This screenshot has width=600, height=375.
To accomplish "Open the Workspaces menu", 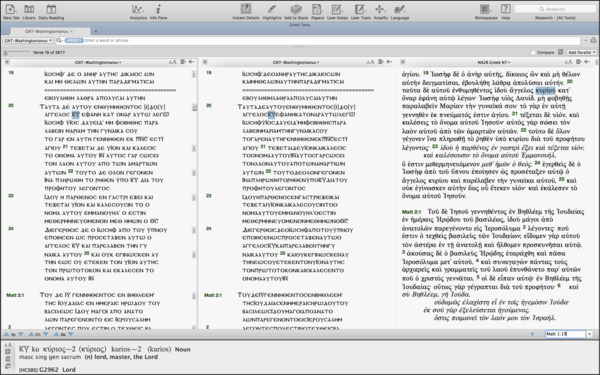I will (486, 11).
